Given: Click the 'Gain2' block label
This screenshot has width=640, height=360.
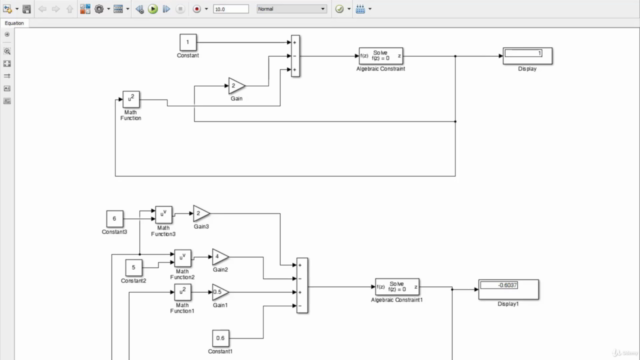Looking at the screenshot, I should (x=220, y=270).
